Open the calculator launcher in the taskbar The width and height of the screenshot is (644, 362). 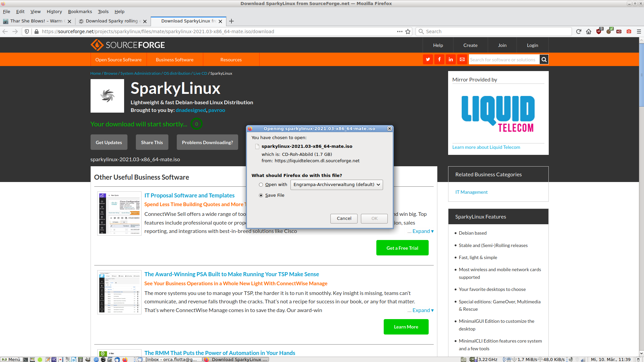[x=80, y=359]
